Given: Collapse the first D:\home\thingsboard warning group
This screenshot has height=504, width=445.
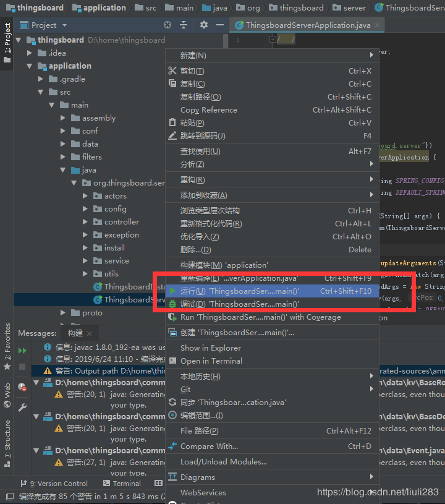Looking at the screenshot, I should click(x=36, y=383).
